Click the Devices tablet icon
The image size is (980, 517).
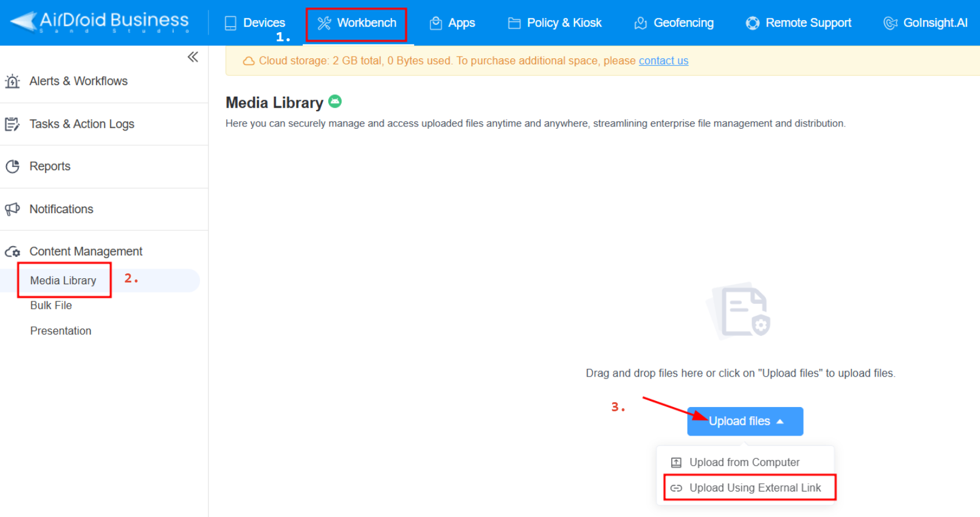(x=230, y=23)
